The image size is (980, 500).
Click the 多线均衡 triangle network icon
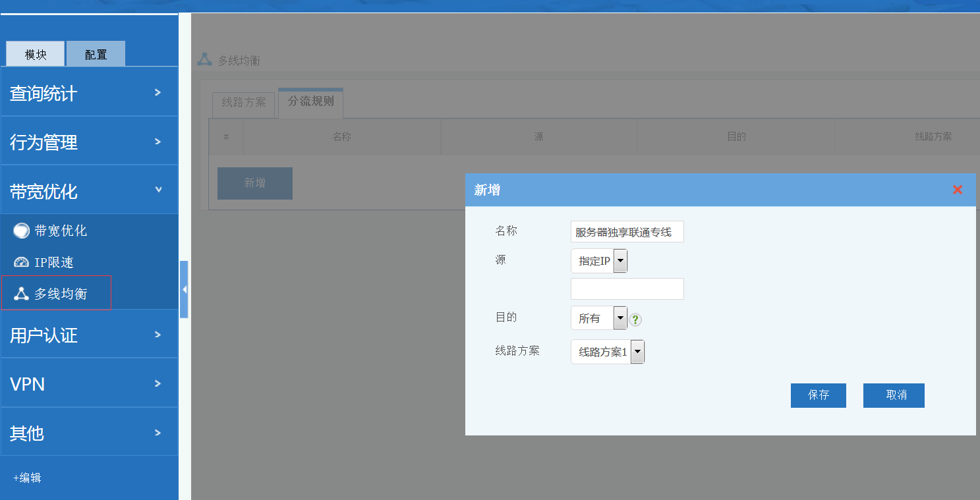point(21,294)
